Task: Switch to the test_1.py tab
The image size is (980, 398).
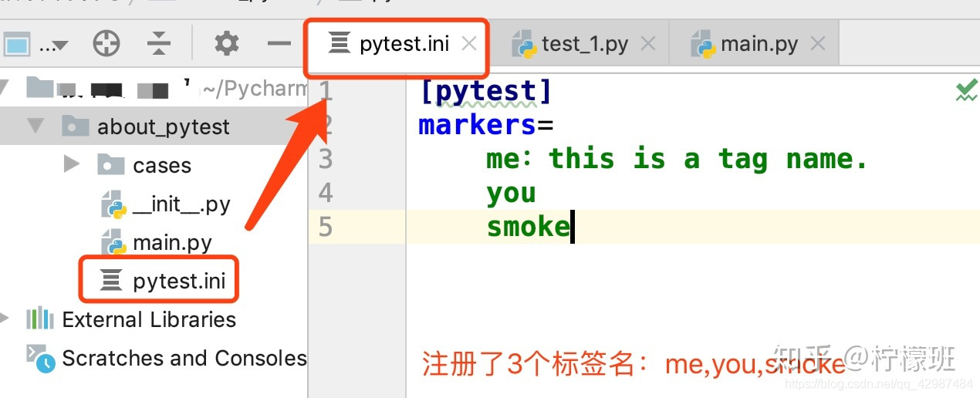Action: (584, 44)
